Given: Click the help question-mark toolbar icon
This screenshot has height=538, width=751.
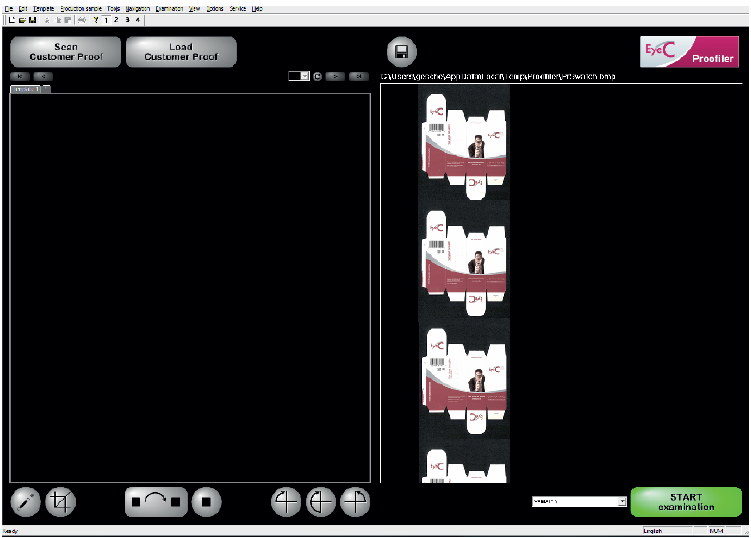Looking at the screenshot, I should click(x=96, y=20).
